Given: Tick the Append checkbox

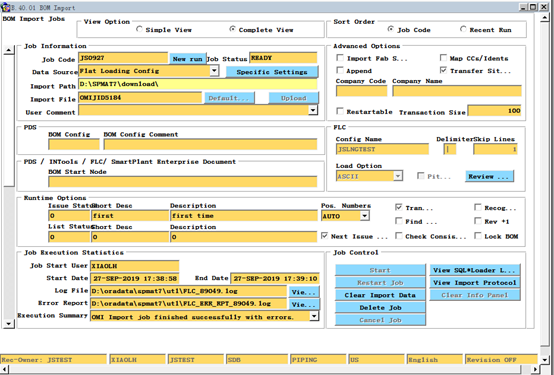Looking at the screenshot, I should 340,70.
